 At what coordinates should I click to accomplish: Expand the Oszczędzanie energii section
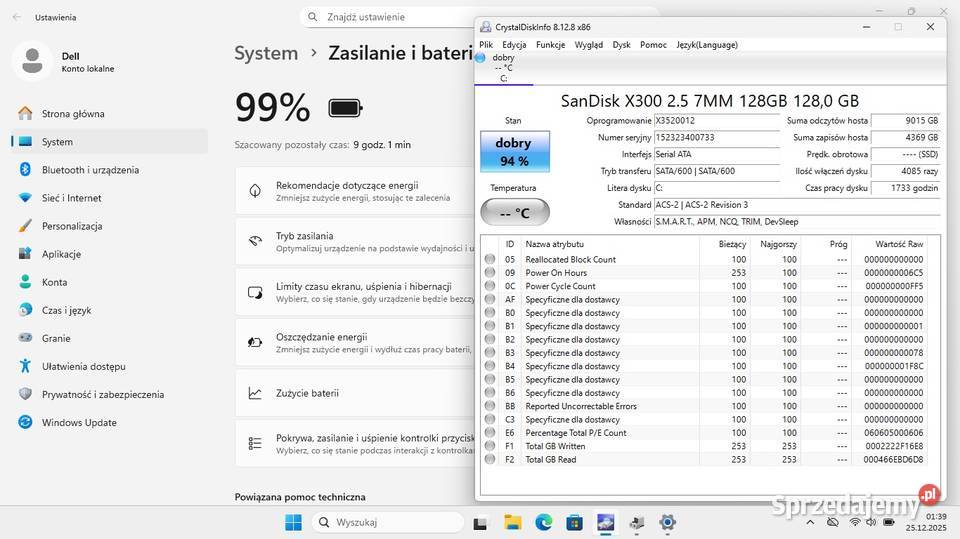tap(355, 343)
